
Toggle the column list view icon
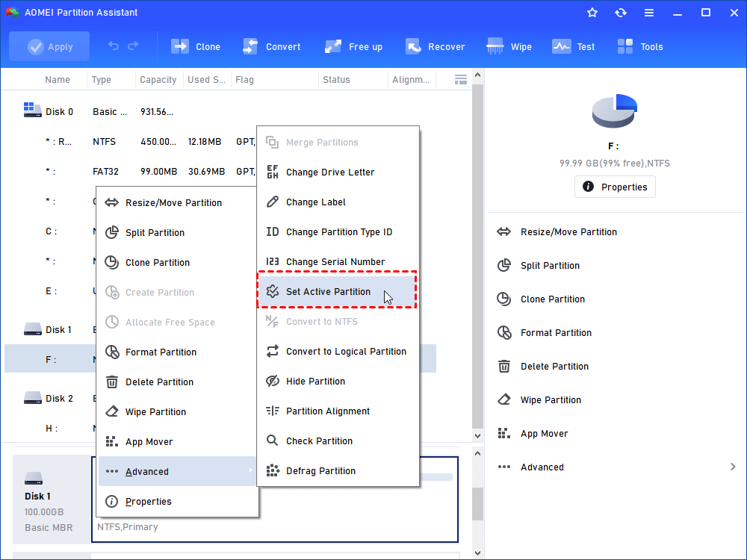(461, 80)
